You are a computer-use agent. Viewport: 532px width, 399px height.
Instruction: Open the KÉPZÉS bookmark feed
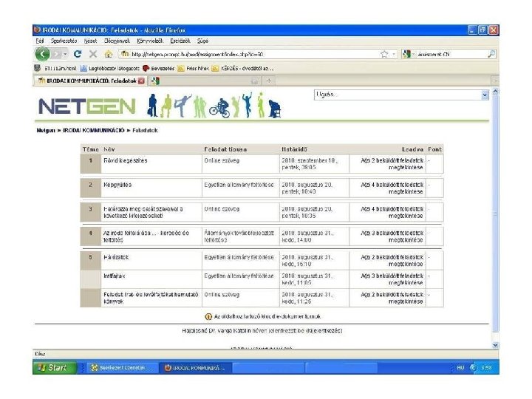242,69
